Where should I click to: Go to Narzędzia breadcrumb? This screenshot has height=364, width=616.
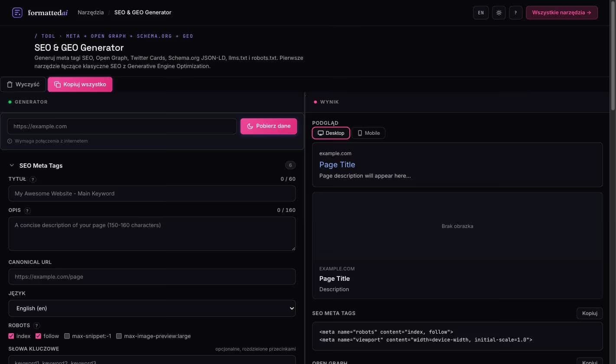[x=91, y=13]
